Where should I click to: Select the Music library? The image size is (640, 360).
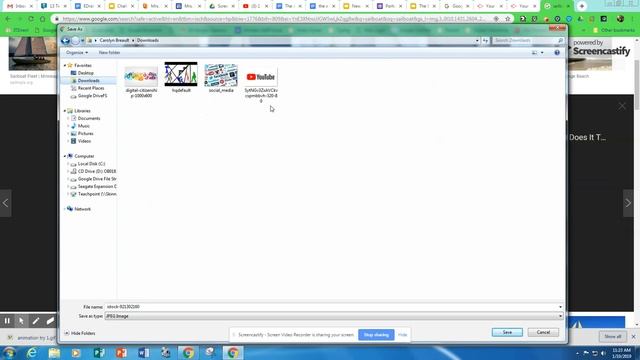[x=83, y=126]
